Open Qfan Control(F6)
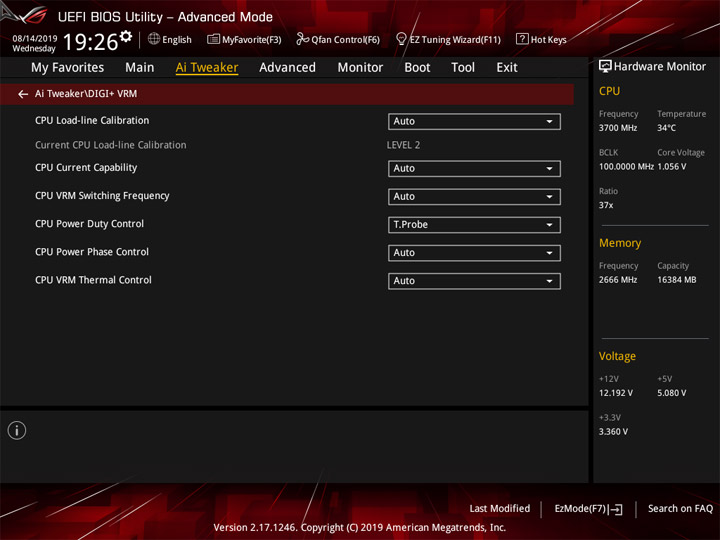The width and height of the screenshot is (720, 540). tap(338, 39)
